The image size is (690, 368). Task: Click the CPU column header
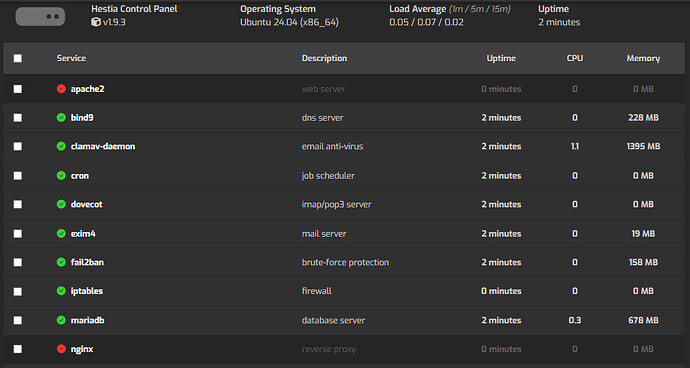coord(575,58)
